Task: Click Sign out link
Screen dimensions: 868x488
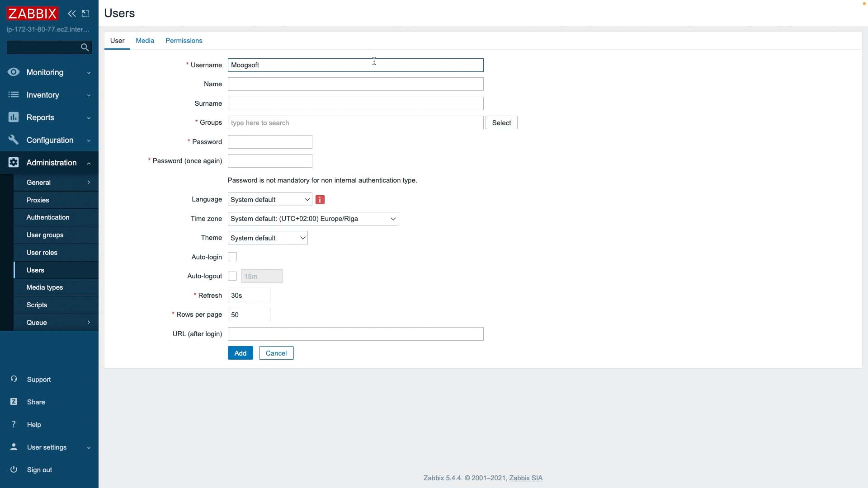Action: (39, 470)
